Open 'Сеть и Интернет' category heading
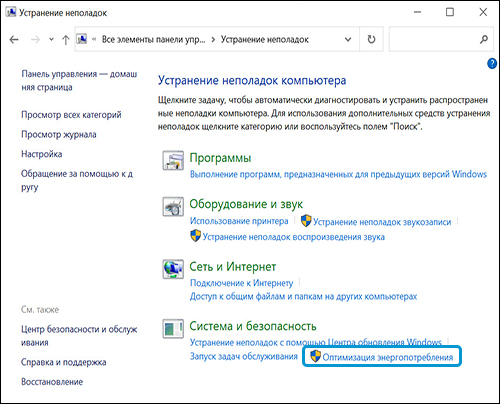The height and width of the screenshot is (404, 500). [x=233, y=267]
